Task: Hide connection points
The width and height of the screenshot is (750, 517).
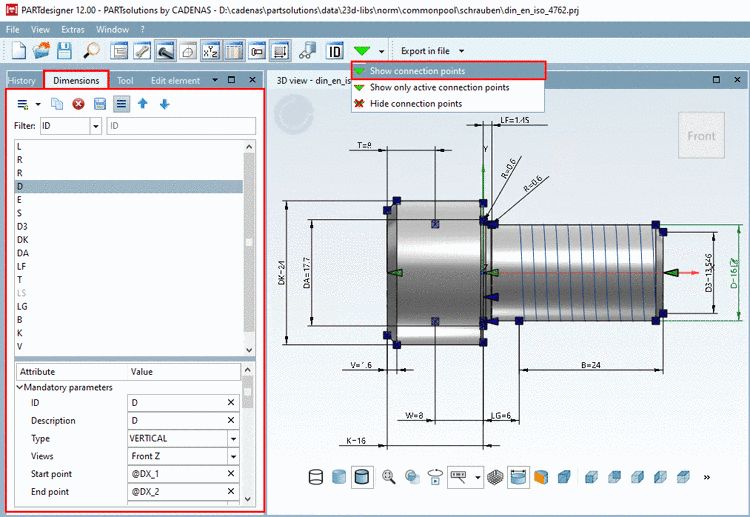Action: (x=415, y=103)
